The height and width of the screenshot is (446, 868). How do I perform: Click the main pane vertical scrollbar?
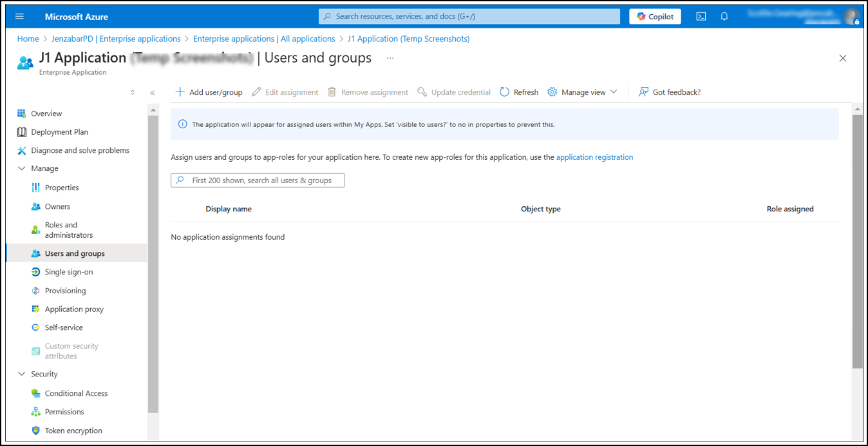tap(857, 242)
